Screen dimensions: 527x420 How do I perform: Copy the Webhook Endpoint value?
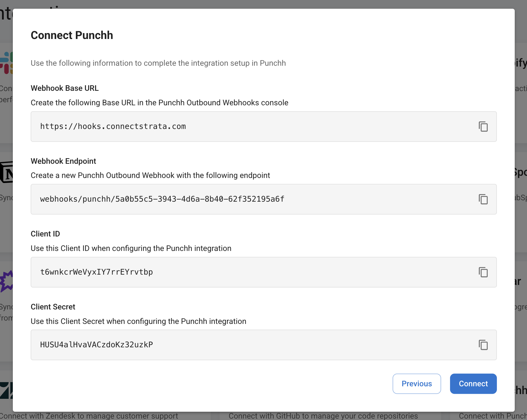tap(483, 199)
